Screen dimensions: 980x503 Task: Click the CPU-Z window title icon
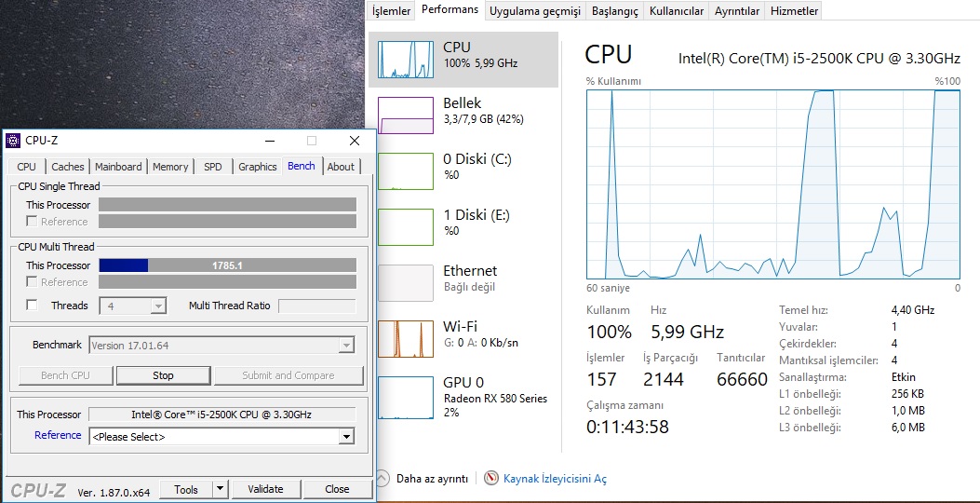coord(12,140)
